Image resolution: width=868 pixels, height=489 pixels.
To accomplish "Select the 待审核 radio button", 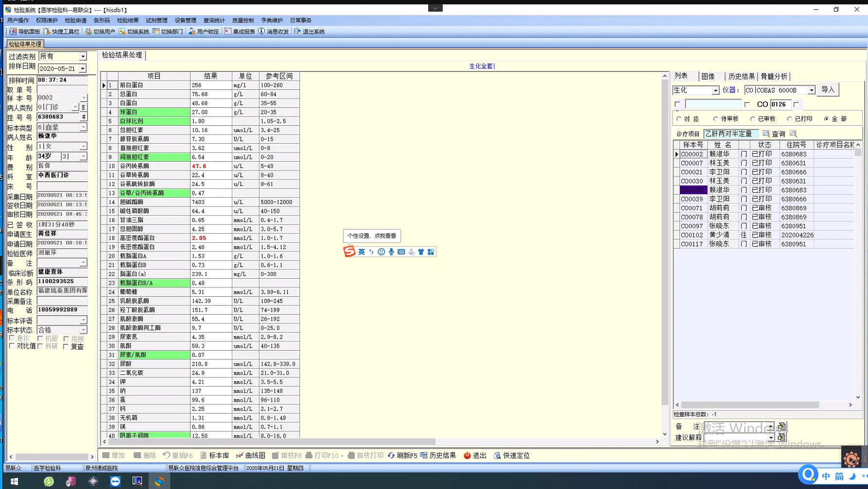I will pos(716,119).
